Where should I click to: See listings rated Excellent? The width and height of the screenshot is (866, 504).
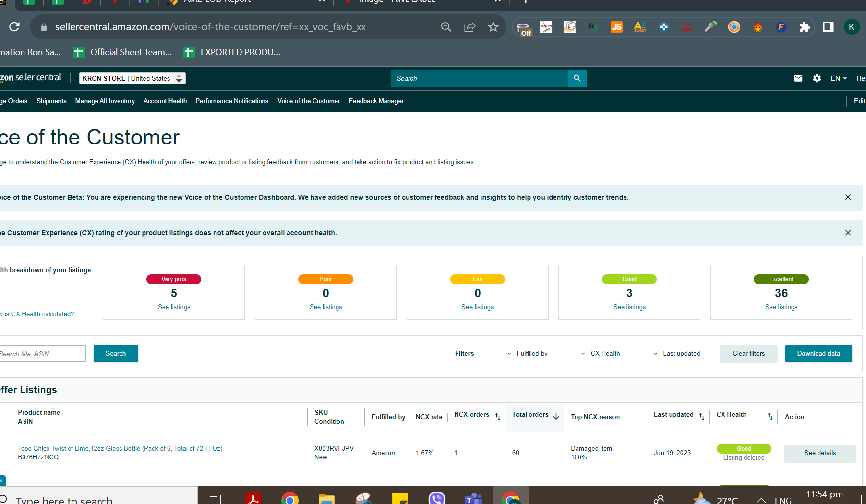pos(781,307)
